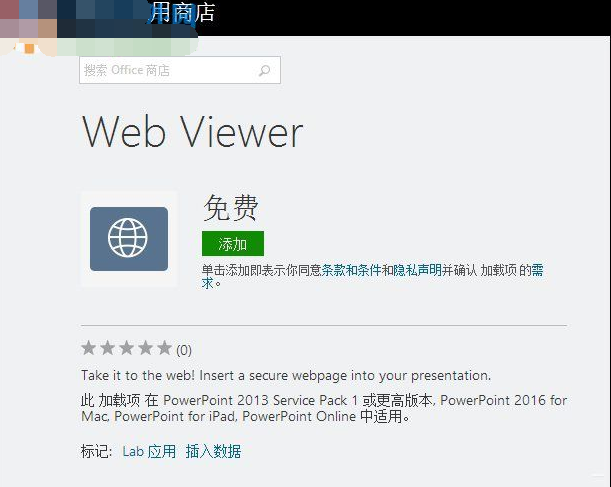Click the search magnifier icon
This screenshot has height=487, width=611.
(x=265, y=71)
